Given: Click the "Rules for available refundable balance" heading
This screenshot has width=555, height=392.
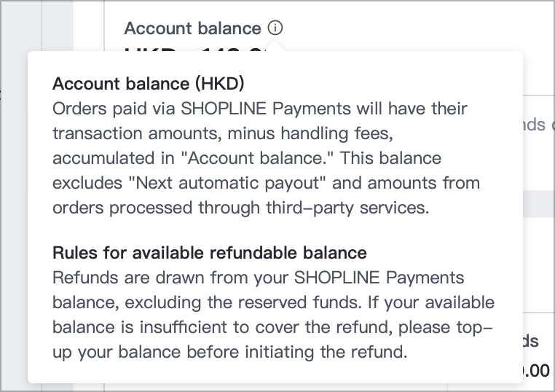Looking at the screenshot, I should 210,253.
